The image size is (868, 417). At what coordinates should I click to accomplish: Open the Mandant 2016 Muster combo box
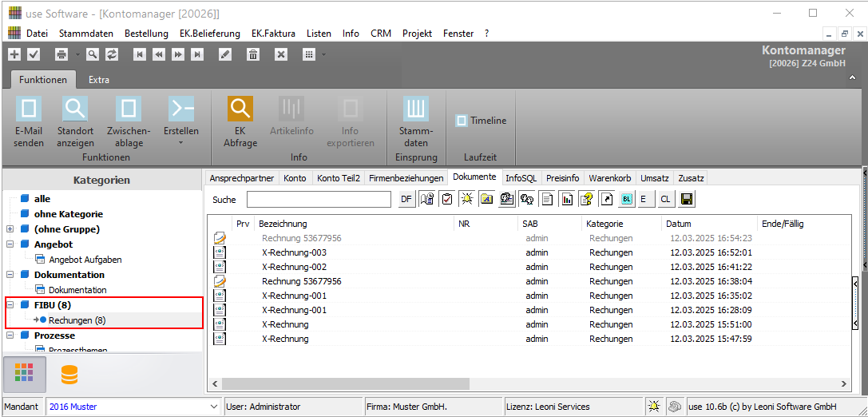(133, 407)
